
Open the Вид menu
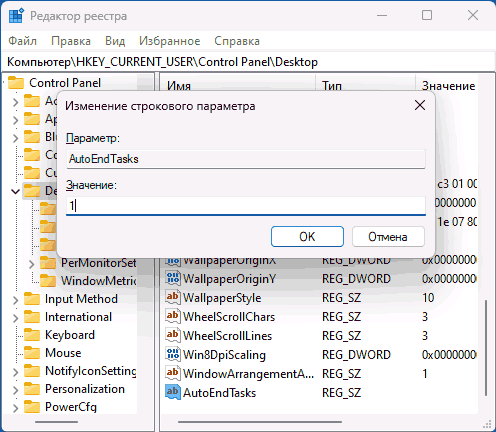coord(115,41)
